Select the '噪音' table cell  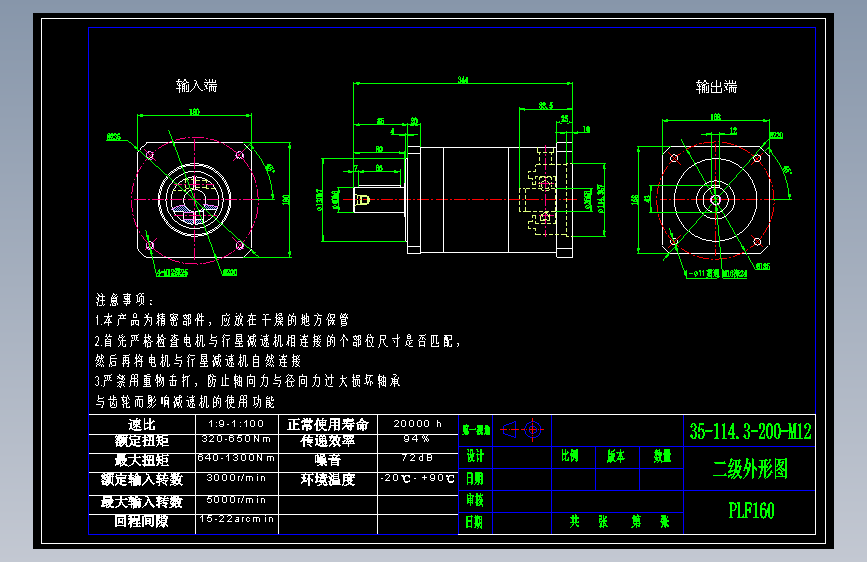coord(328,461)
